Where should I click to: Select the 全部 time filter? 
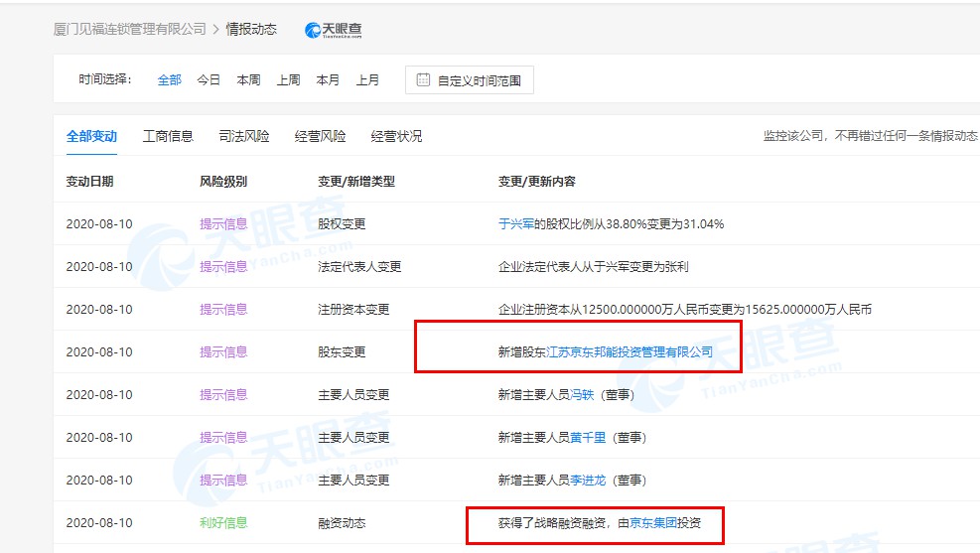170,80
